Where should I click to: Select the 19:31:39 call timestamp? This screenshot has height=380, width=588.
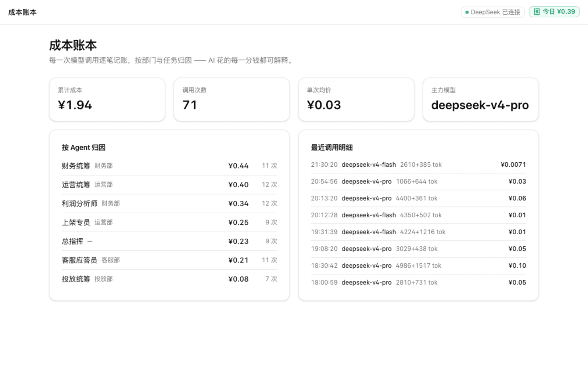click(x=324, y=232)
